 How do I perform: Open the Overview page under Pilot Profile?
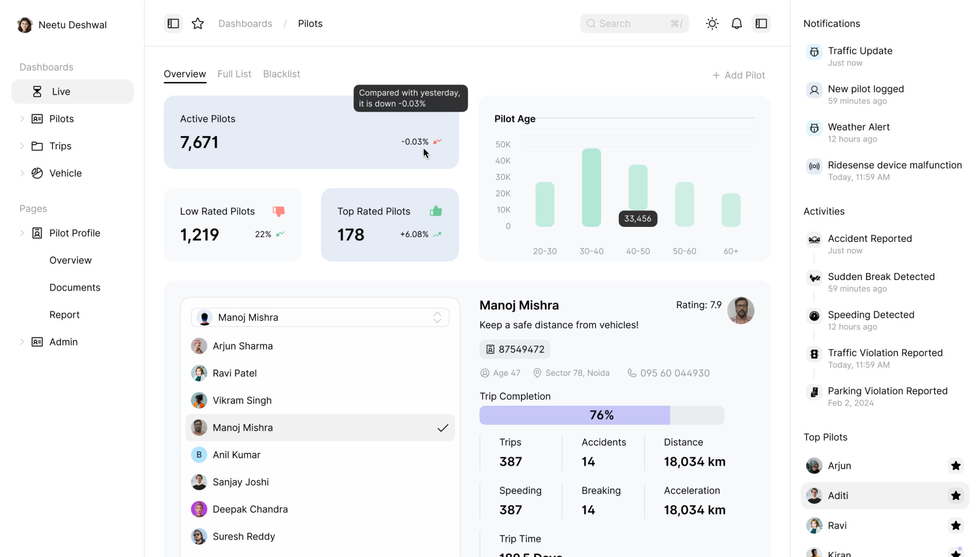coord(70,260)
